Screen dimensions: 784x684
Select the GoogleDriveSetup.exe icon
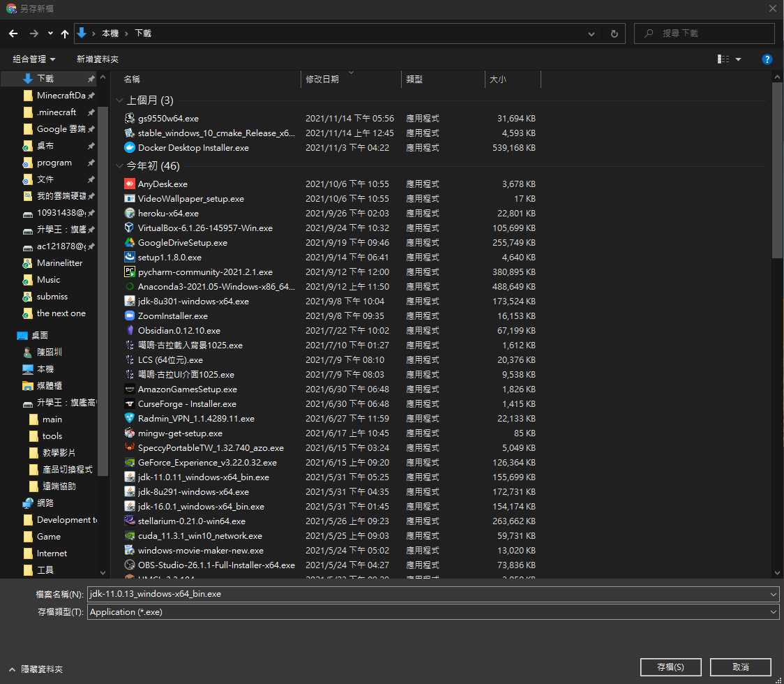click(x=130, y=242)
